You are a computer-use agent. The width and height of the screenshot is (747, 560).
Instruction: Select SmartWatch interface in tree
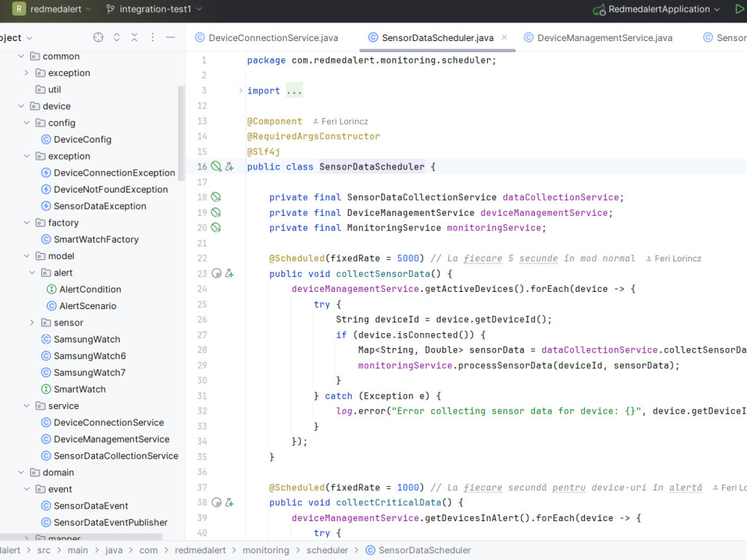[73, 390]
